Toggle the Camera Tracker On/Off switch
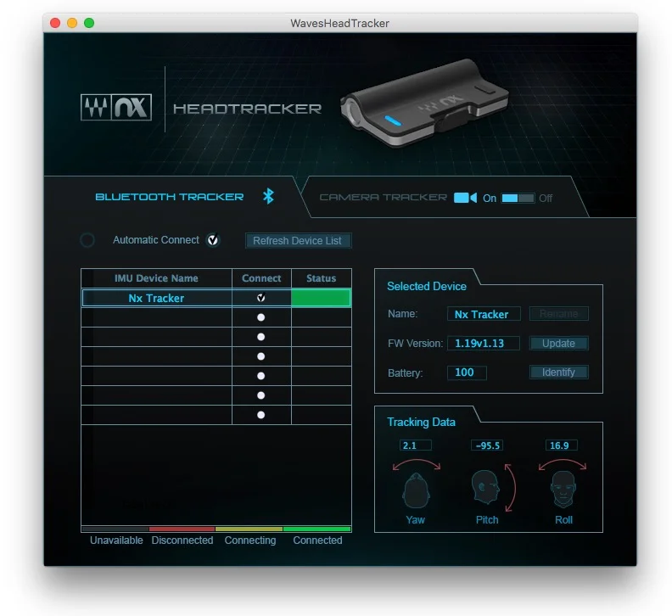This screenshot has height=616, width=672. [518, 198]
